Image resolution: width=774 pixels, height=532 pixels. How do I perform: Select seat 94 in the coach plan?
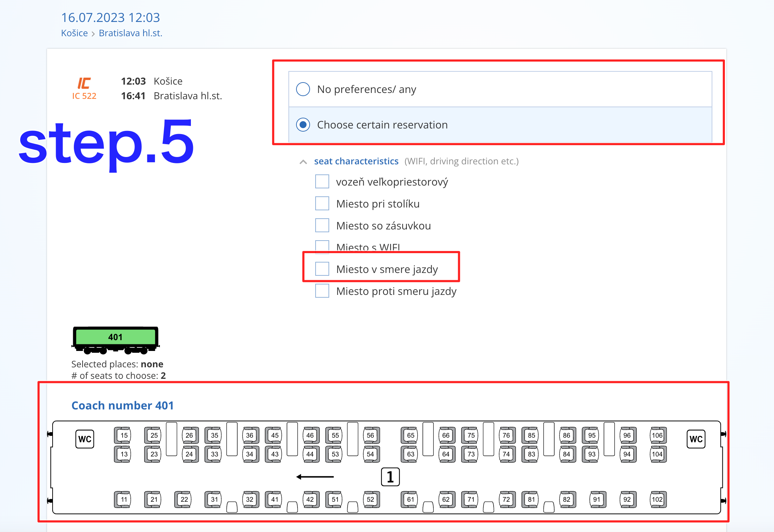point(628,454)
